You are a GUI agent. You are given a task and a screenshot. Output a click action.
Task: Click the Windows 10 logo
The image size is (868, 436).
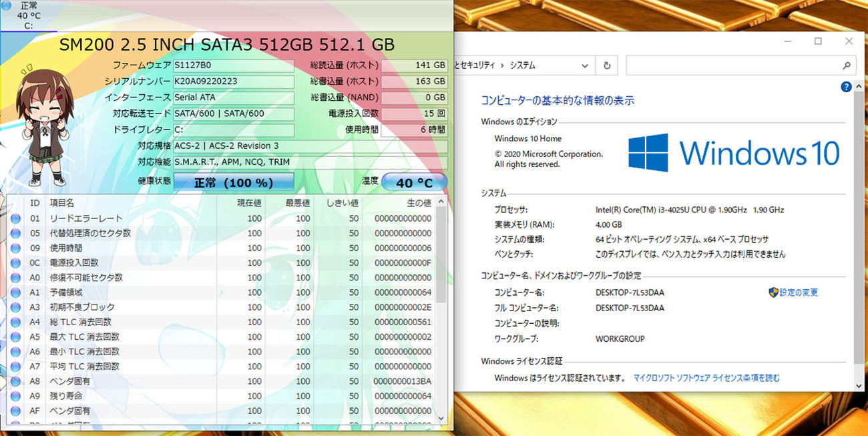tap(734, 153)
